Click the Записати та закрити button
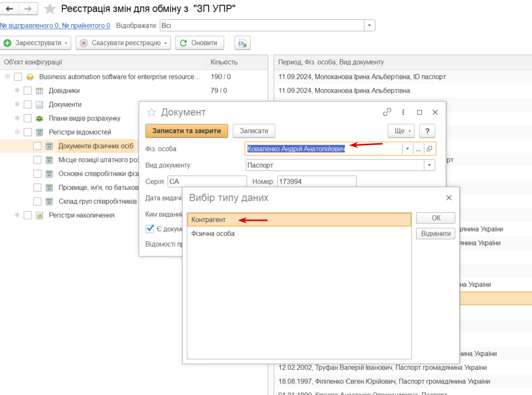The image size is (532, 395). point(186,131)
